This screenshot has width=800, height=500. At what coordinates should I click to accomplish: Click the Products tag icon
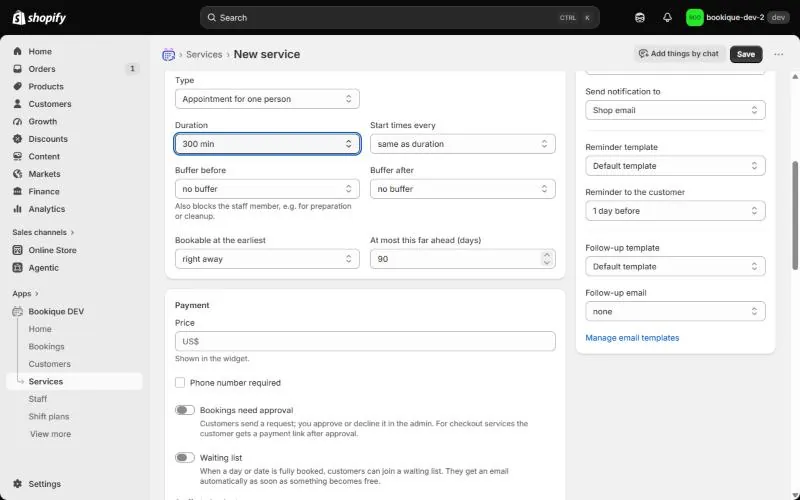[x=18, y=86]
